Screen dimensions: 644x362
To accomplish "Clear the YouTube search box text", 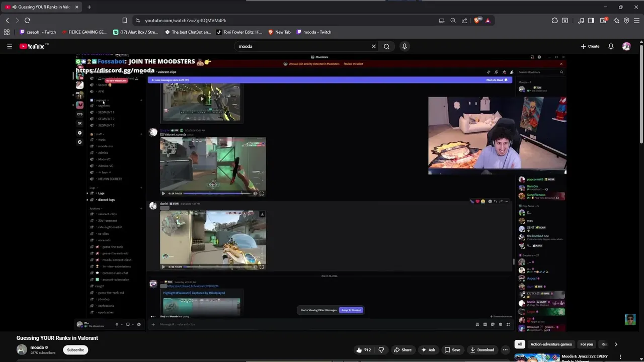I will tap(373, 46).
